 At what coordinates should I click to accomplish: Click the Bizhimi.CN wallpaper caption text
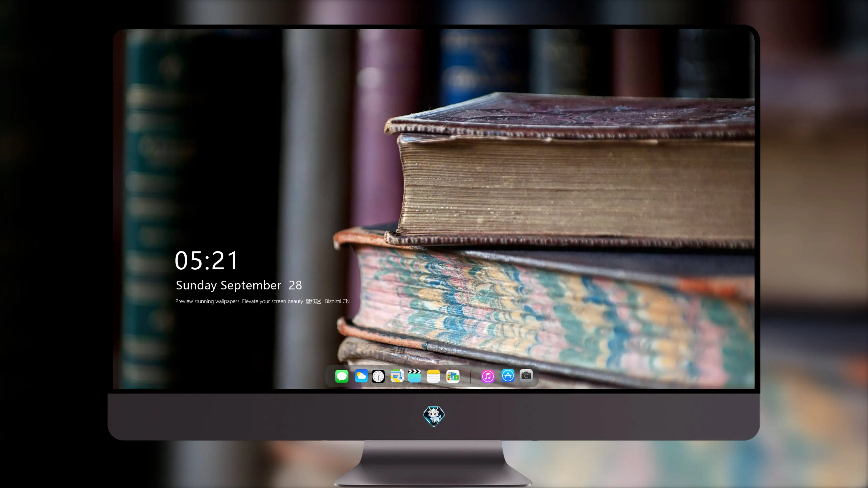(262, 301)
